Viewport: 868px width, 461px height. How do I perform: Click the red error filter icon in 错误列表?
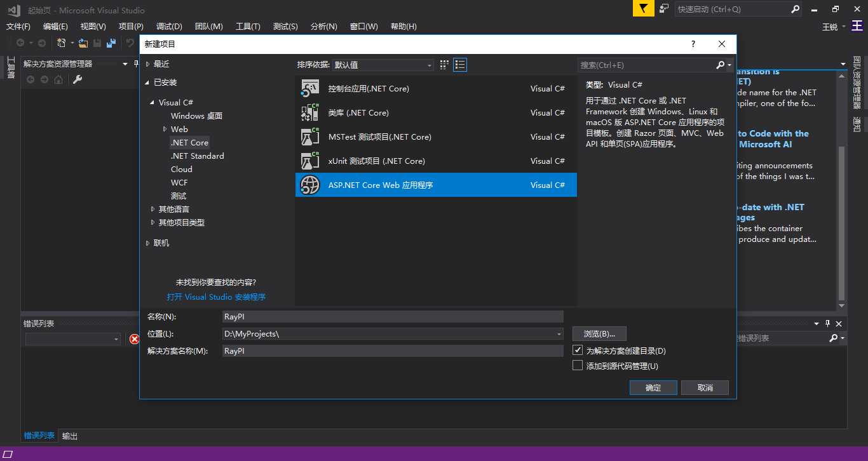134,339
